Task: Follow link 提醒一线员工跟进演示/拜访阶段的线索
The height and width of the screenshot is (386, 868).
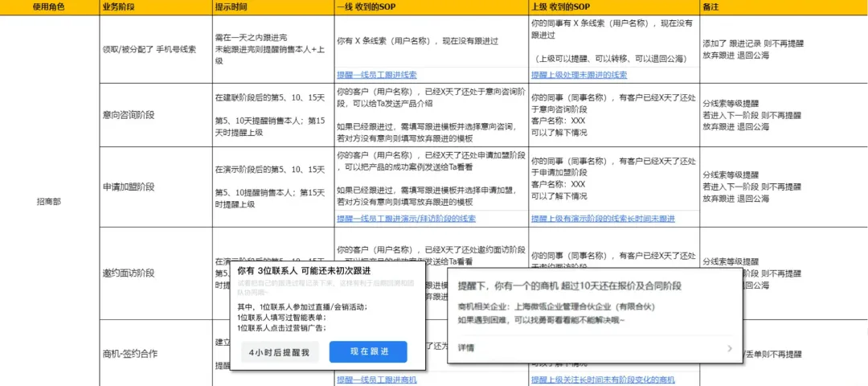Action: point(406,219)
